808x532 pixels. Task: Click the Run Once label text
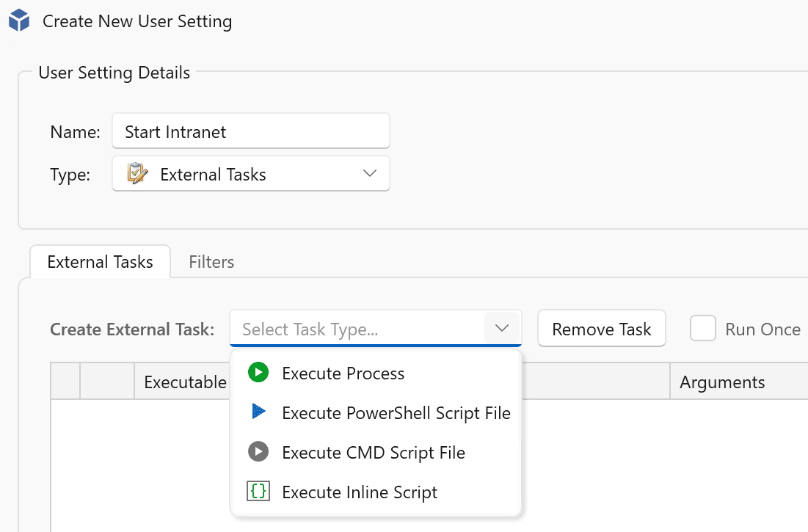pos(762,329)
